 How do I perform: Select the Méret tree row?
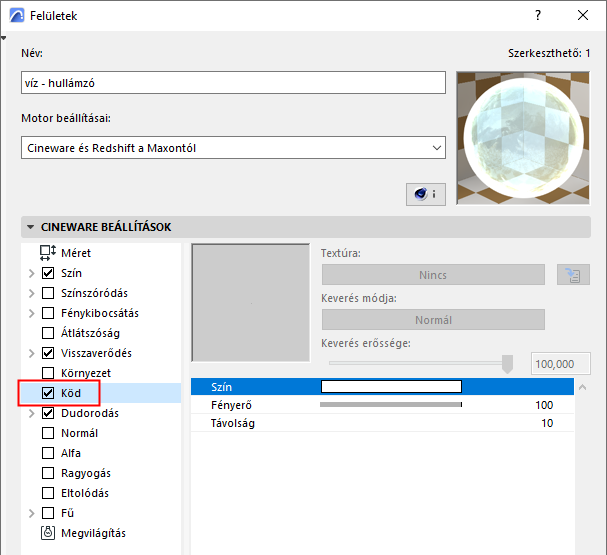tap(101, 253)
